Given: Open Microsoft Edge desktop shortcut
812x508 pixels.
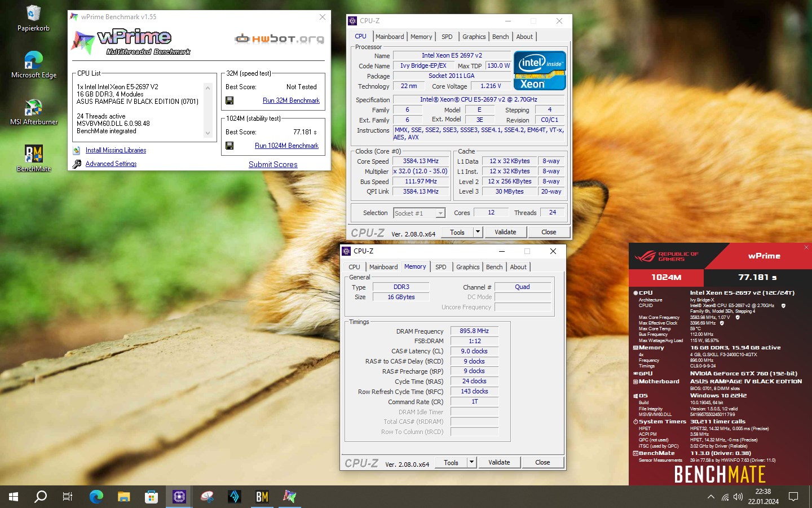Looking at the screenshot, I should pos(33,65).
